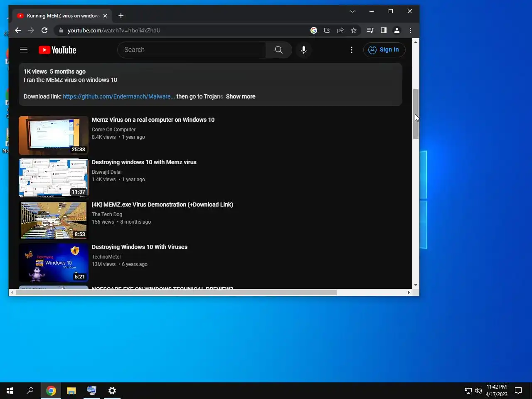Share this page icon
This screenshot has width=532, height=399.
(340, 30)
